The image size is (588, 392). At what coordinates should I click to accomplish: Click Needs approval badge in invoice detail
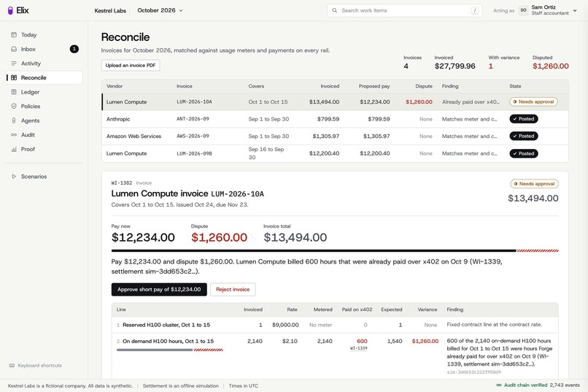tap(534, 184)
